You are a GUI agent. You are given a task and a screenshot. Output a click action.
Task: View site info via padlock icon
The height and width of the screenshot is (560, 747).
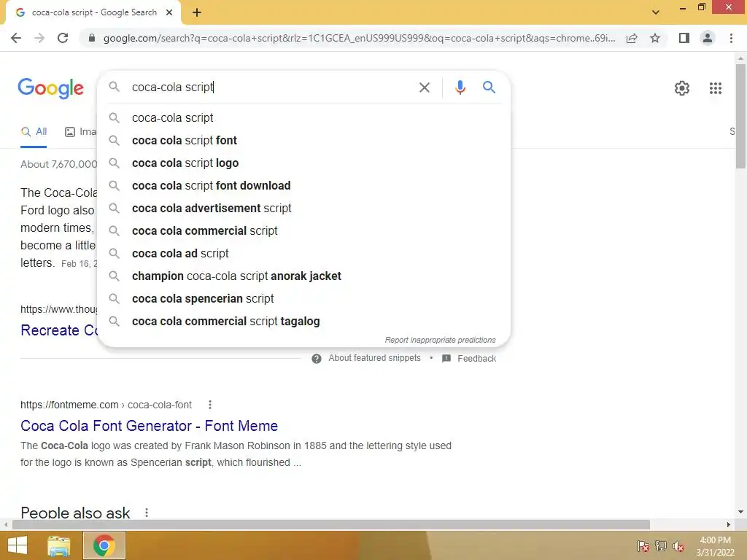[92, 38]
